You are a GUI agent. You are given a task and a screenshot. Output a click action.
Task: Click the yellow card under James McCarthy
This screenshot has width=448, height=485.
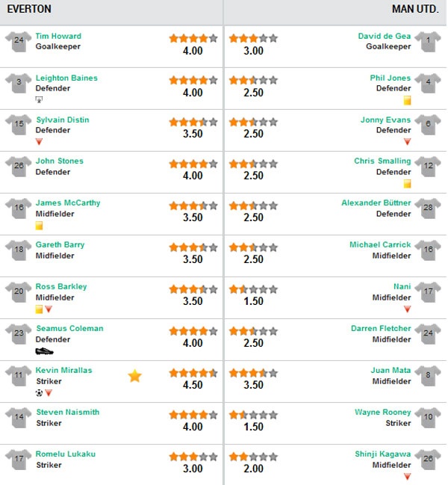(x=39, y=226)
